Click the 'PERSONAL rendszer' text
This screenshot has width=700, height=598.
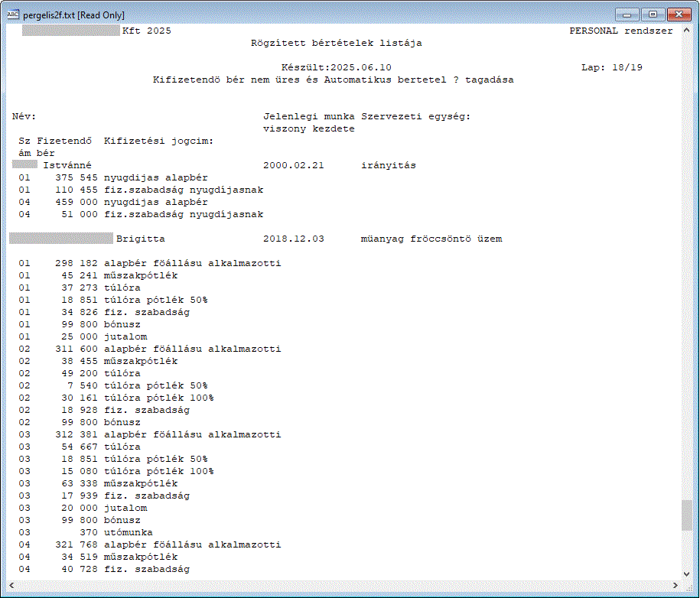point(620,31)
